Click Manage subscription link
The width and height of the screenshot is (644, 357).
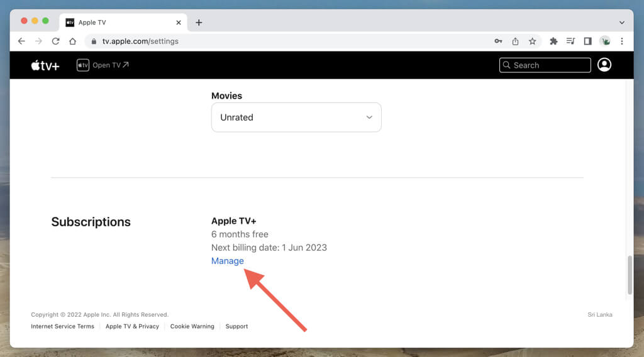(227, 261)
